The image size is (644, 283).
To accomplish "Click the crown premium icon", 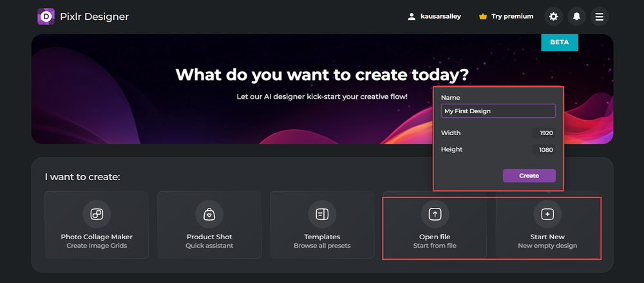I will [x=483, y=17].
